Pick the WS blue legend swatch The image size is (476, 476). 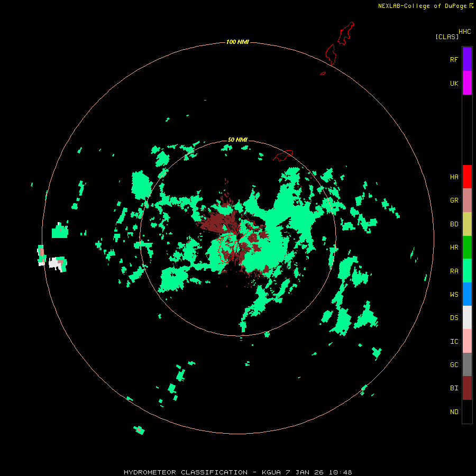tap(467, 294)
